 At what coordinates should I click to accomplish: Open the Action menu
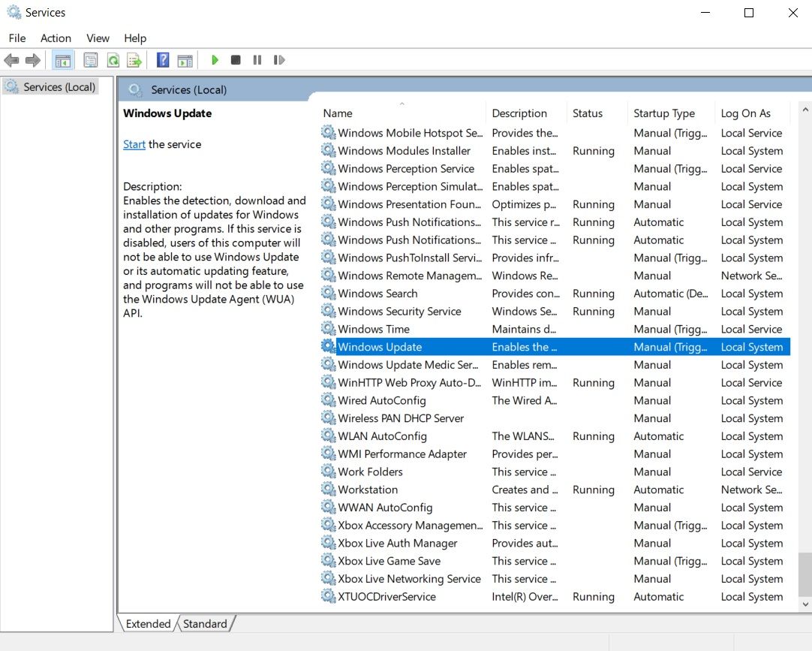[56, 38]
